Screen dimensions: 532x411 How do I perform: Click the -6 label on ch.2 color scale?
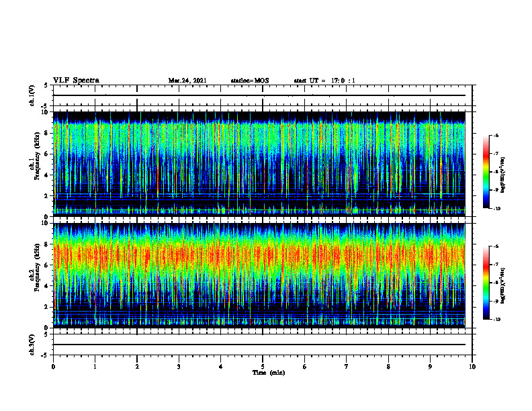tap(496, 246)
